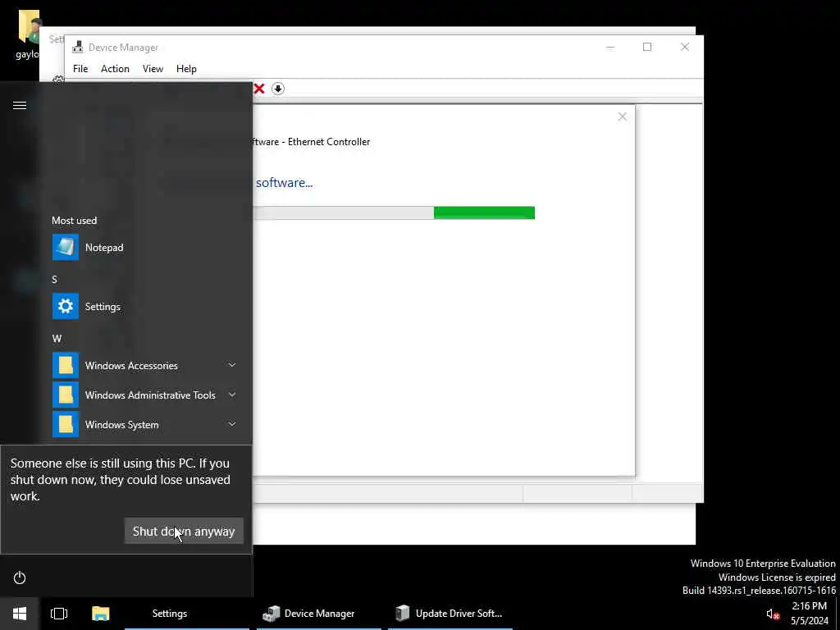This screenshot has width=840, height=630.
Task: Open the View menu in Device Manager
Action: pyautogui.click(x=153, y=69)
